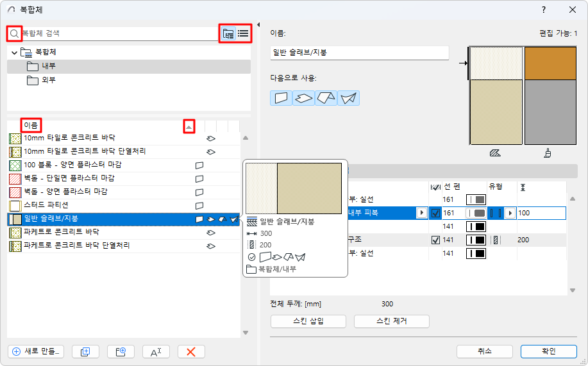The height and width of the screenshot is (366, 588).
Task: Click the help question mark
Action: [x=543, y=10]
